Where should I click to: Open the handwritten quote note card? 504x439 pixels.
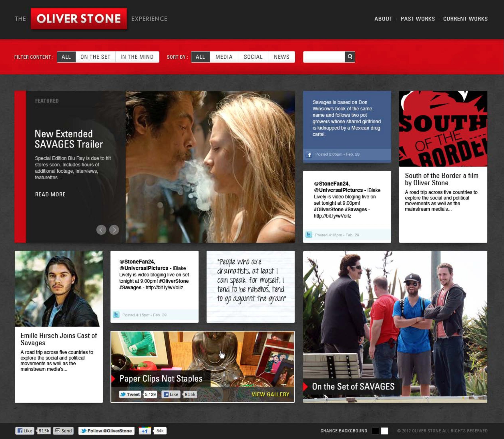coord(250,287)
